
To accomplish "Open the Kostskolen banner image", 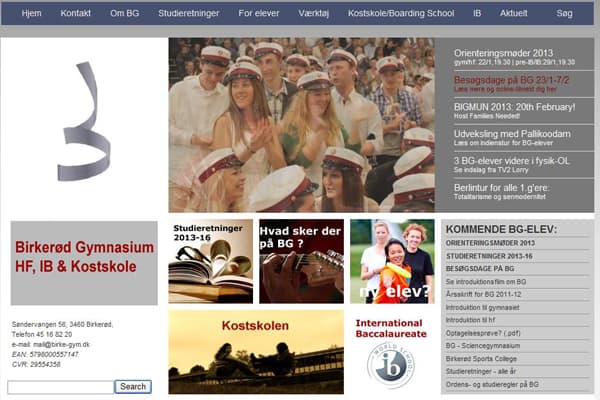I will 255,351.
